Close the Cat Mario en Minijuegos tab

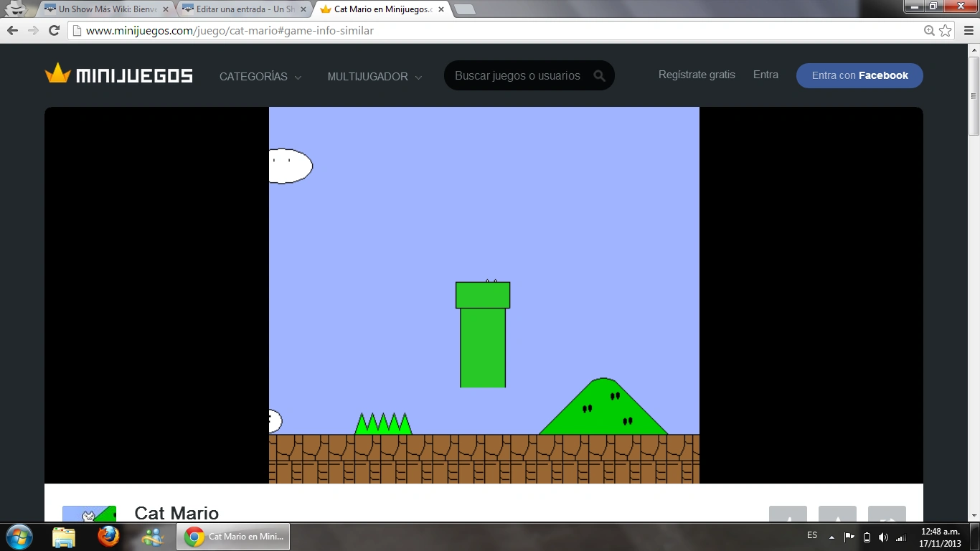441,9
